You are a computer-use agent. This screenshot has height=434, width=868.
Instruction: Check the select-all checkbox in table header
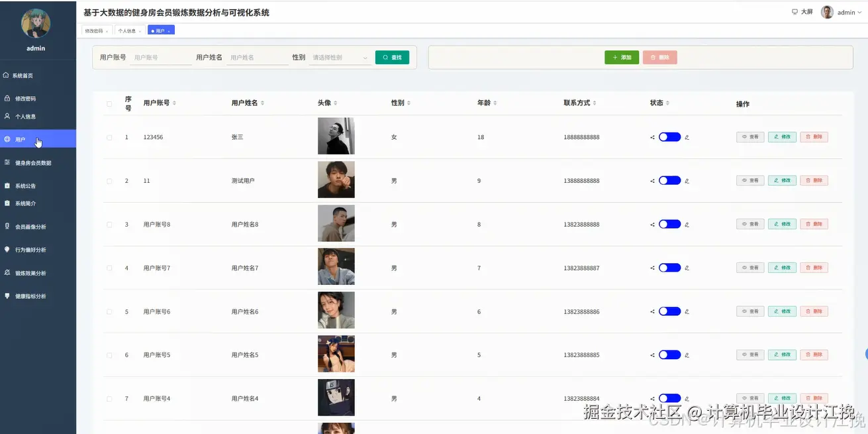pyautogui.click(x=109, y=103)
